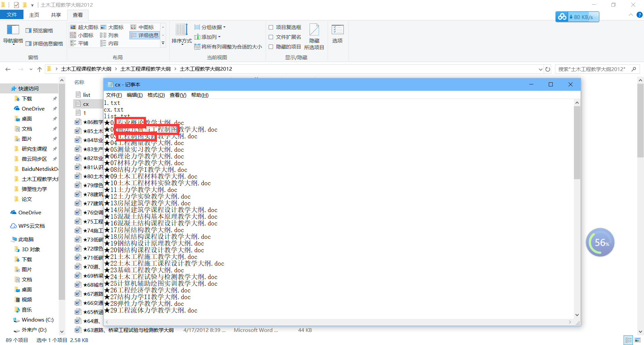Image resolution: width=644 pixels, height=345 pixels.
Task: Click size all columns to fit
Action: pyautogui.click(x=228, y=47)
